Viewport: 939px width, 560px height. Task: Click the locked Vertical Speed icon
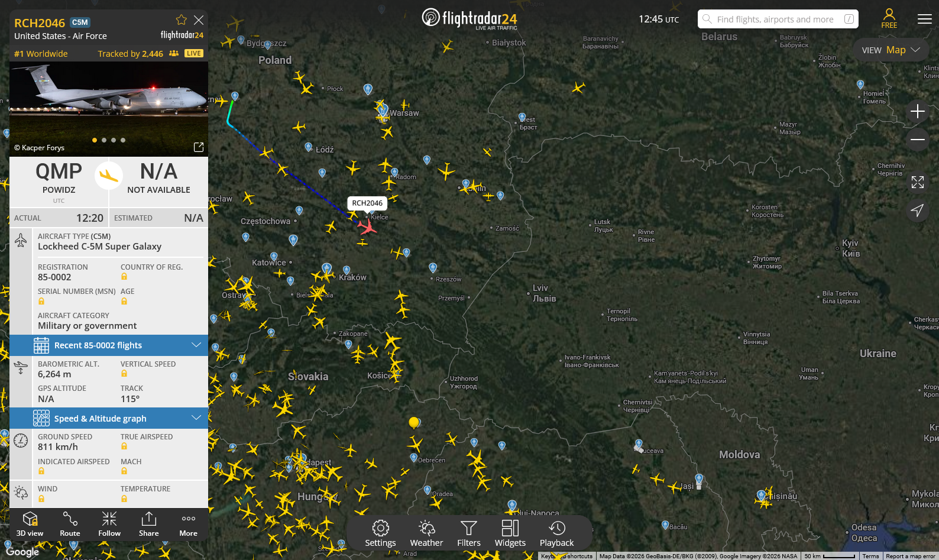(x=124, y=374)
